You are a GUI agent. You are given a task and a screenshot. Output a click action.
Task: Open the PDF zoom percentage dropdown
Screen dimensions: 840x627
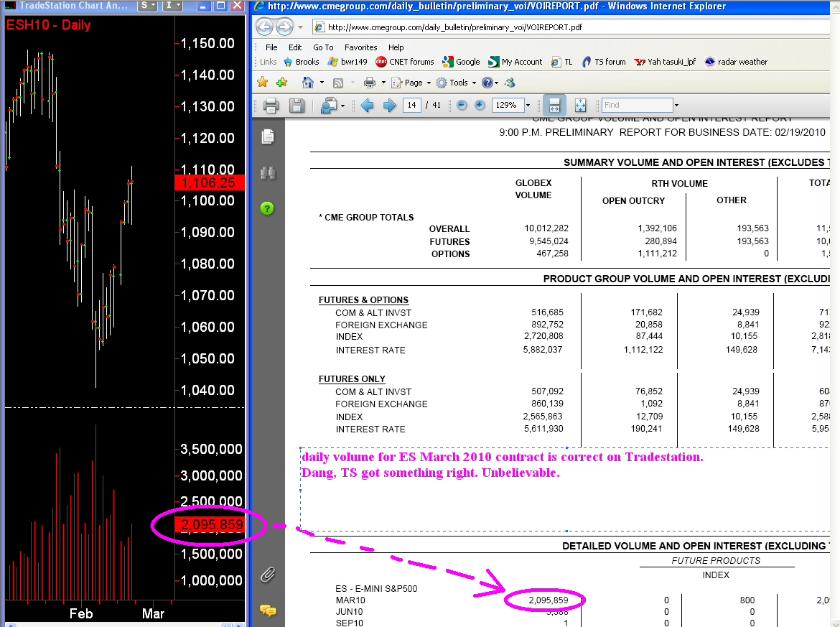(528, 105)
